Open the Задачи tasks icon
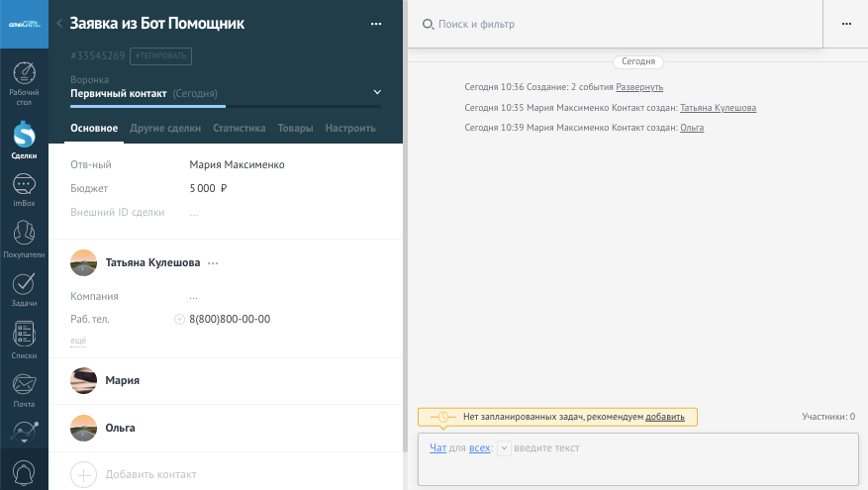This screenshot has height=490, width=868. 24,289
